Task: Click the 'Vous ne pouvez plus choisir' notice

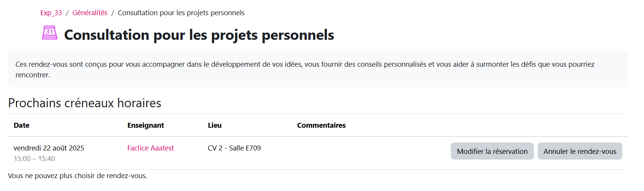Action: [77, 176]
